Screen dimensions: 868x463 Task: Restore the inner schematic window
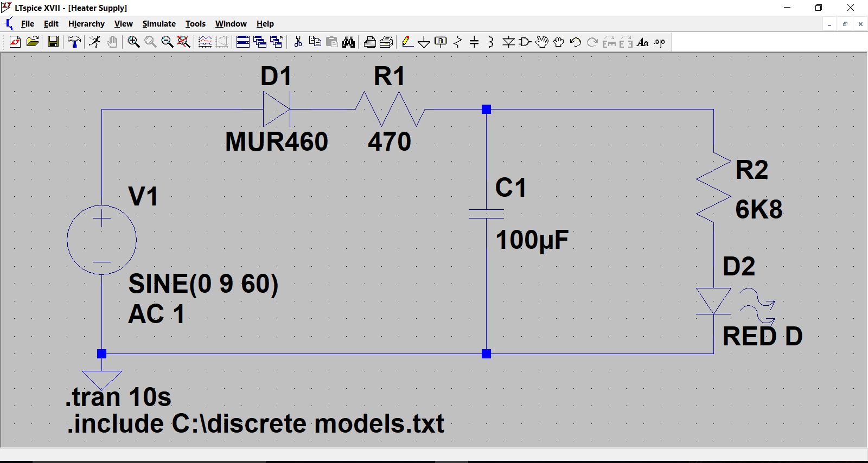click(x=845, y=24)
